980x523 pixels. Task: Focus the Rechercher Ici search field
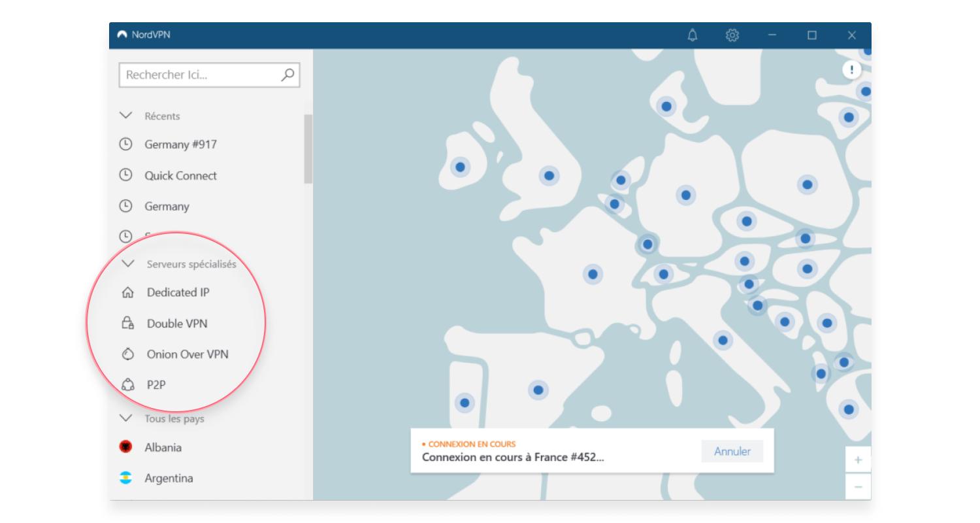tap(209, 75)
